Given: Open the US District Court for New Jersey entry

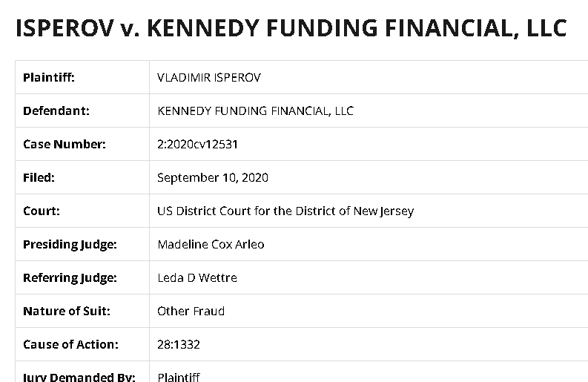Looking at the screenshot, I should (x=285, y=211).
